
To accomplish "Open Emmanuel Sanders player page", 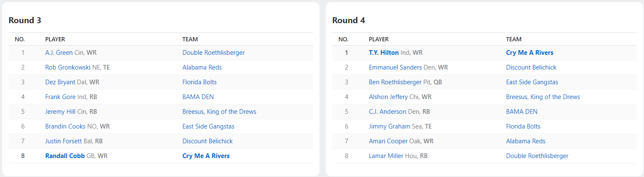I will tap(395, 67).
